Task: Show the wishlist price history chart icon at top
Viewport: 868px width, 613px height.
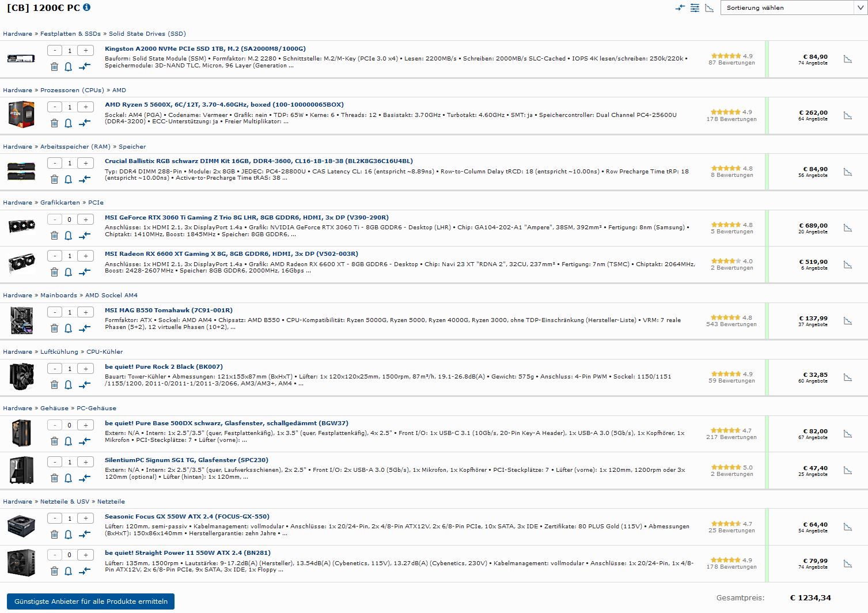Action: pos(710,7)
